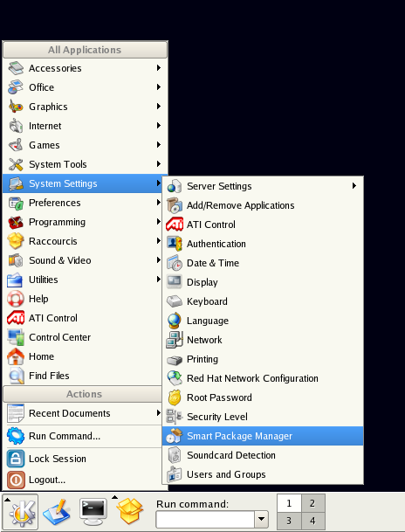Click the Authentication icon in submenu

pos(175,244)
